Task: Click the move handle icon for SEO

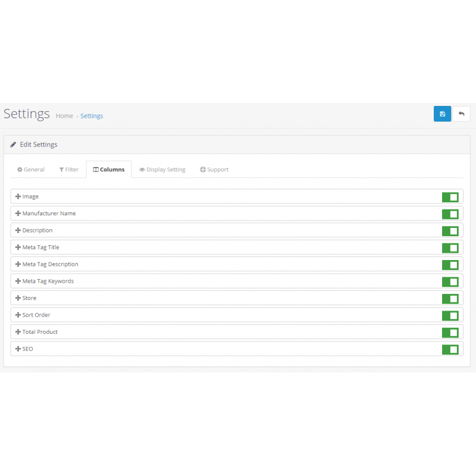Action: pos(18,349)
